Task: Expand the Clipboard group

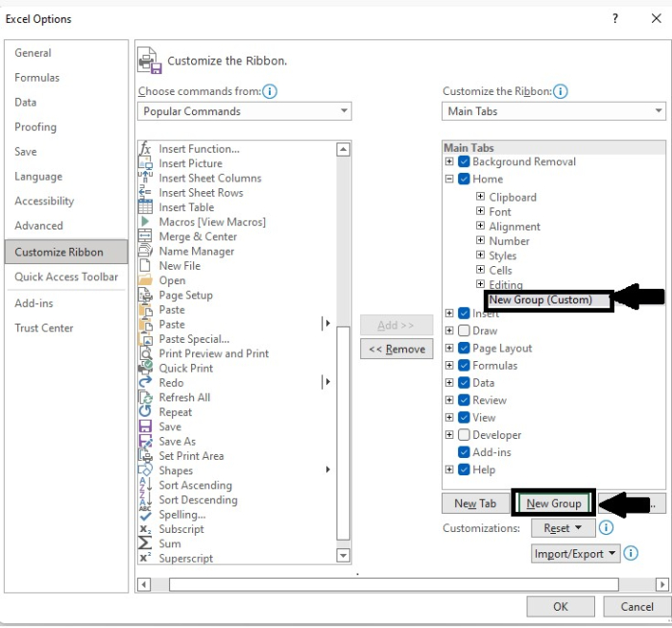Action: (x=480, y=196)
